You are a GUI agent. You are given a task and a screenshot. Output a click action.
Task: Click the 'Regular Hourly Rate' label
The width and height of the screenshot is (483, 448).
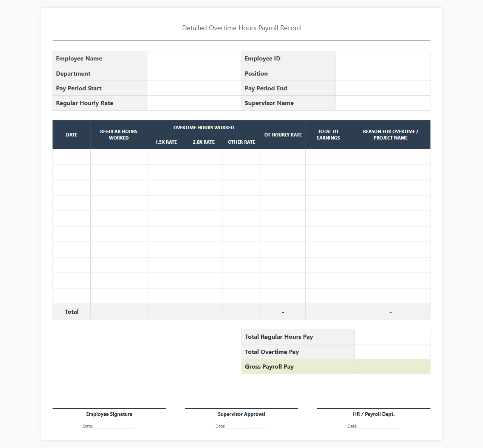(85, 103)
